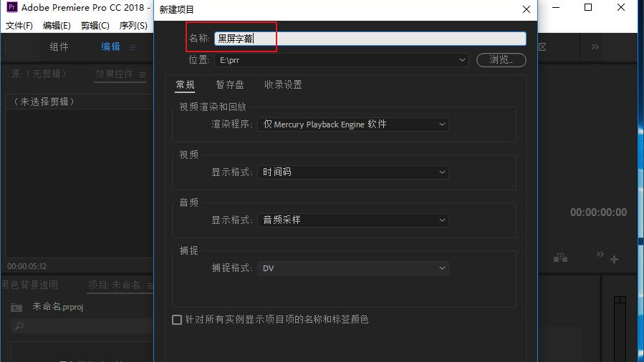Click the 未命名.prproj project file icon
Viewport: 644px width, 362px height.
tap(16, 307)
